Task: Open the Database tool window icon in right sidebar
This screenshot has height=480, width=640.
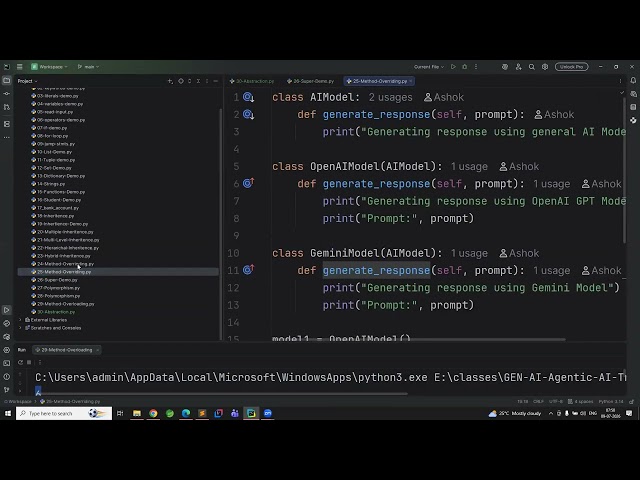Action: click(633, 107)
